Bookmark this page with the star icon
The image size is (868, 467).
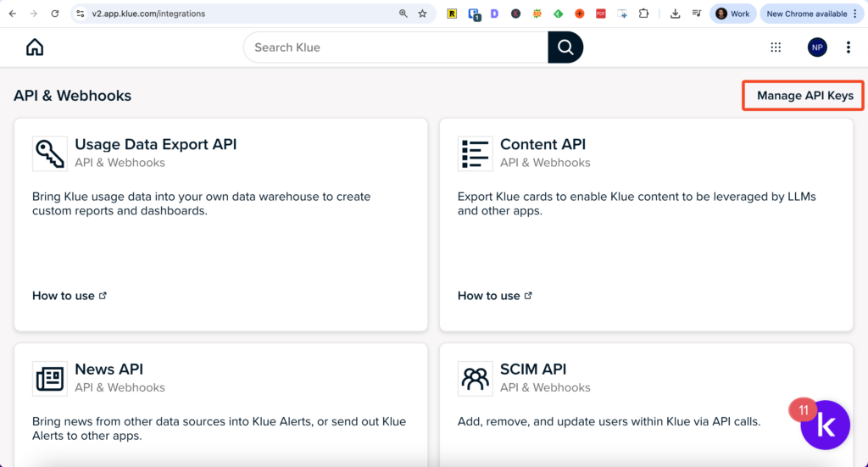point(422,14)
